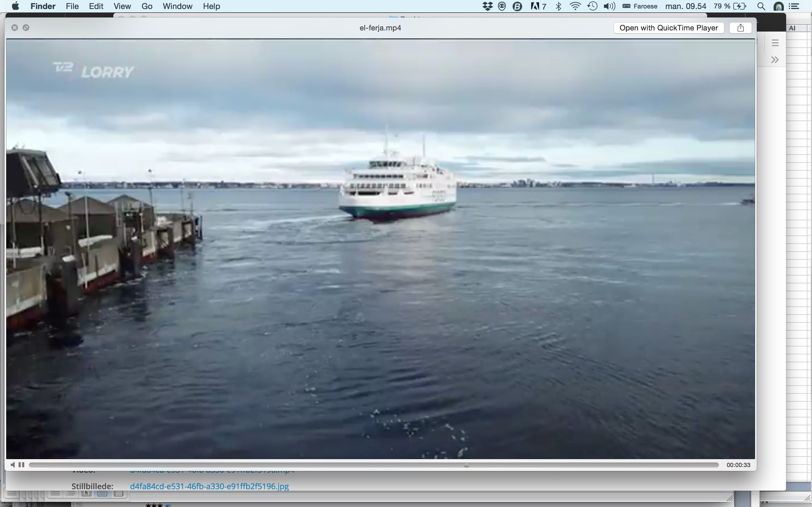
Task: Click the system volume icon
Action: pyautogui.click(x=609, y=6)
